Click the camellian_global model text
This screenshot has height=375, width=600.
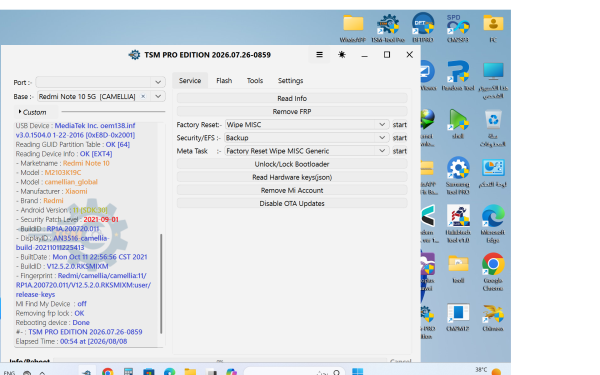tap(71, 182)
